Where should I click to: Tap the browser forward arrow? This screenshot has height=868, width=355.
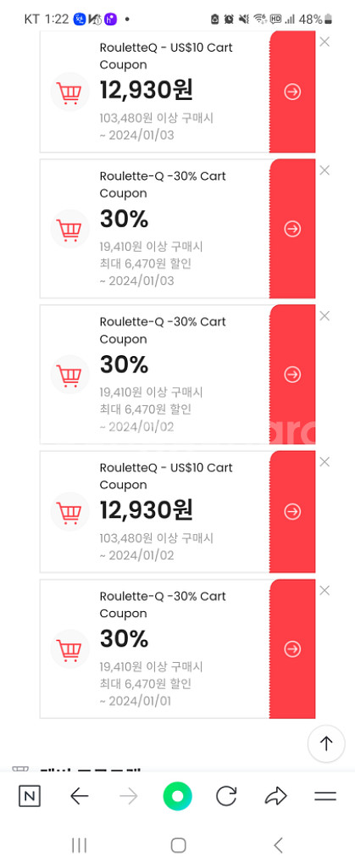click(128, 797)
